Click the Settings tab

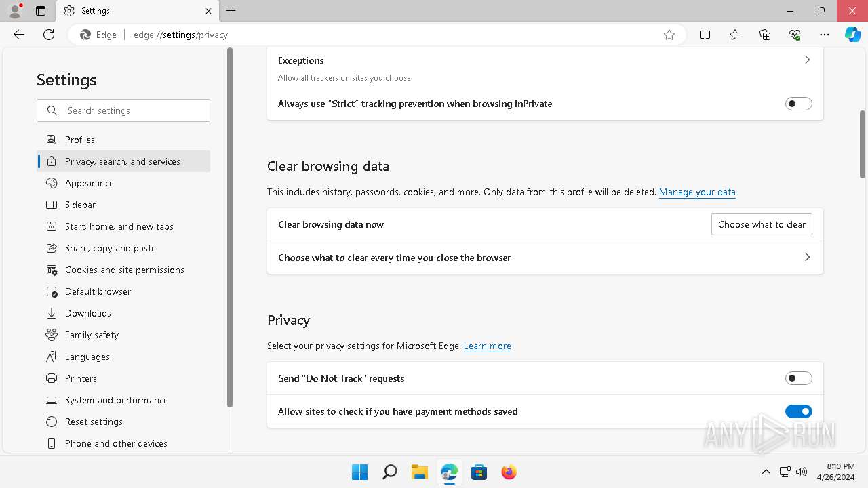pos(138,11)
